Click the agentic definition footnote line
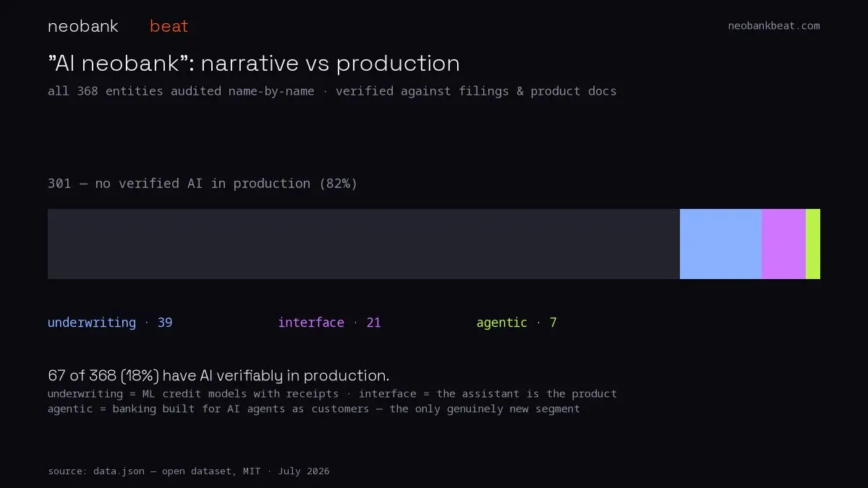Viewport: 868px width, 488px height. (314, 408)
